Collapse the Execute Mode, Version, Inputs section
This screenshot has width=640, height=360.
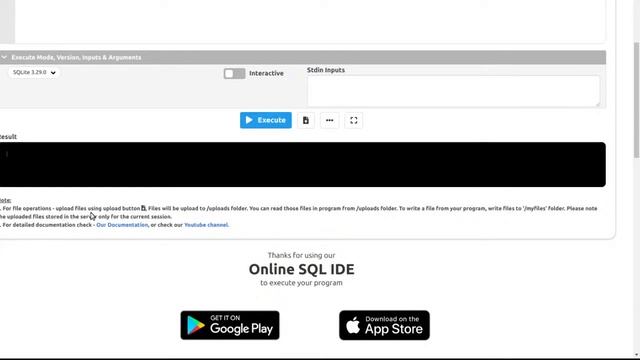[302, 58]
